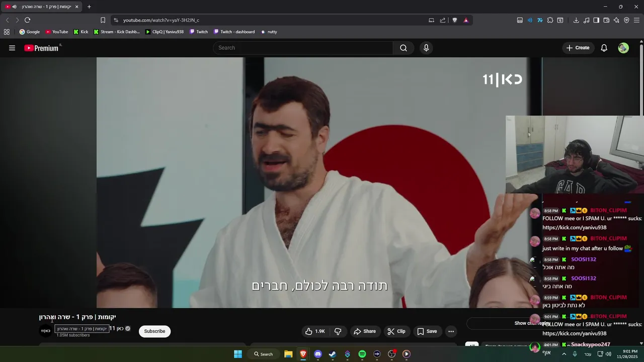Open browser downloads icon

576,20
